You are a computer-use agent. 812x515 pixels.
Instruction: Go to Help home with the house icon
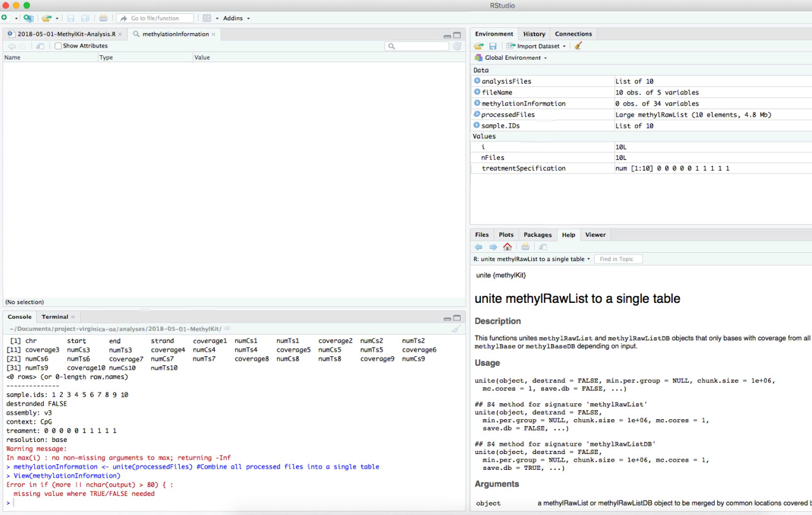tap(508, 246)
